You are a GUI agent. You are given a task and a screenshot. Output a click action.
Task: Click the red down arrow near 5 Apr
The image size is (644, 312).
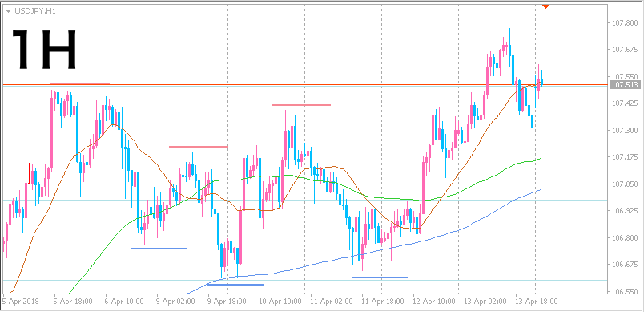(x=29, y=174)
